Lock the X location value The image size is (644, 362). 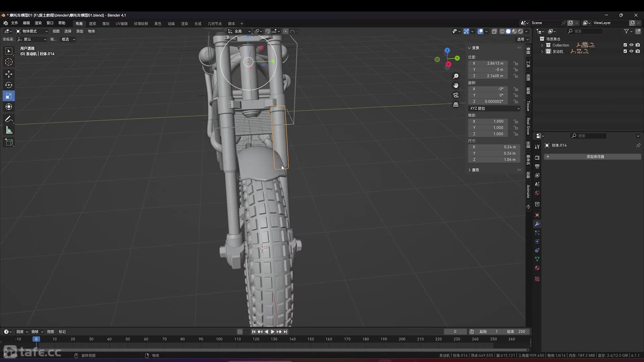[x=516, y=63]
